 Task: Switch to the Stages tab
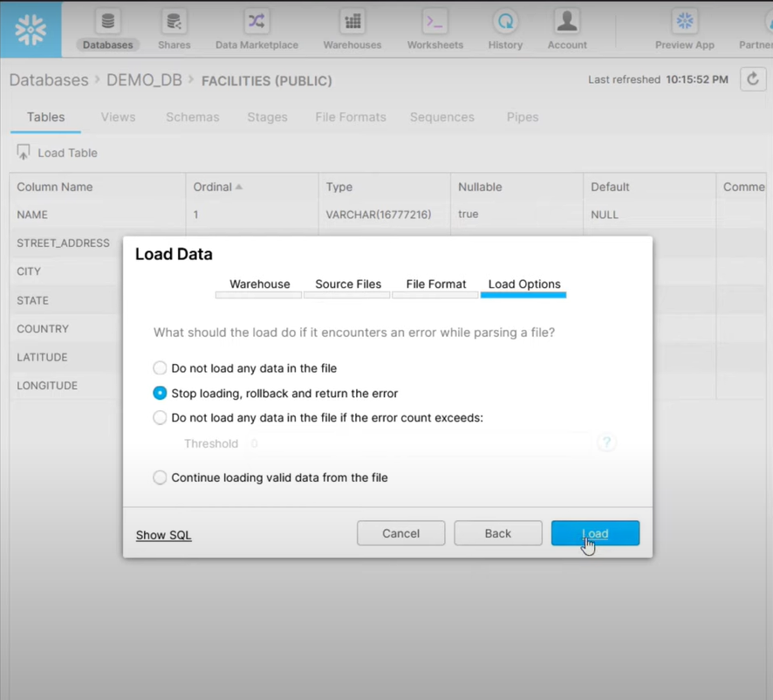coord(268,117)
